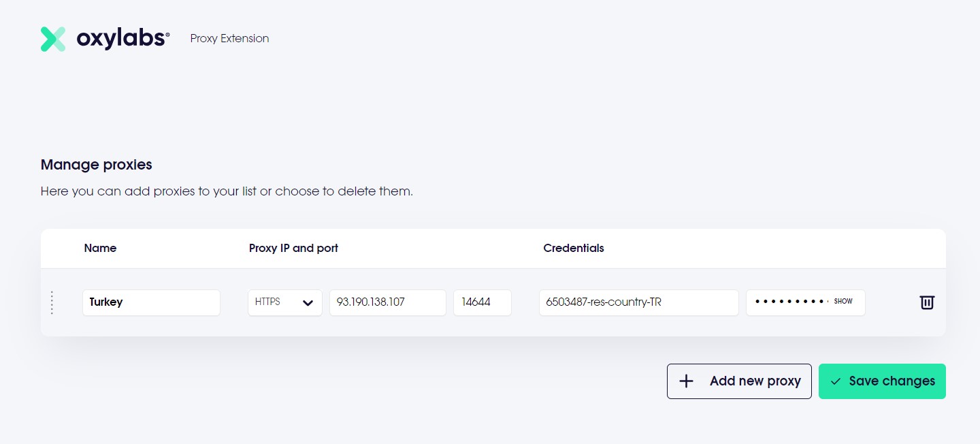
Task: Show the hidden proxy password
Action: [843, 302]
